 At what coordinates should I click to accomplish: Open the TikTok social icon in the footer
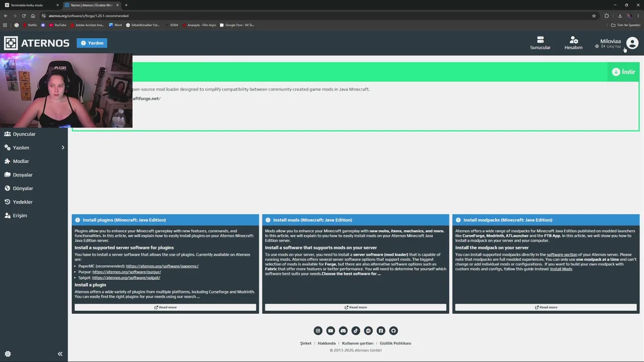click(356, 331)
